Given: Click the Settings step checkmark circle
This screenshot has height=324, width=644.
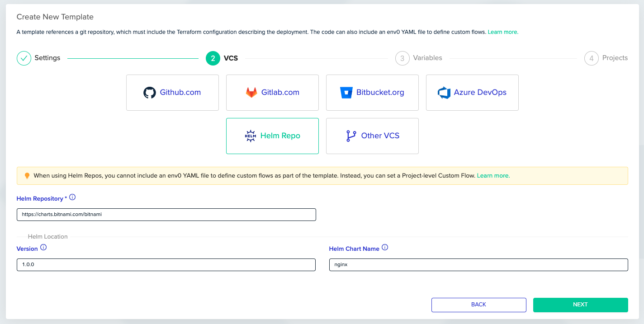Looking at the screenshot, I should click(24, 58).
